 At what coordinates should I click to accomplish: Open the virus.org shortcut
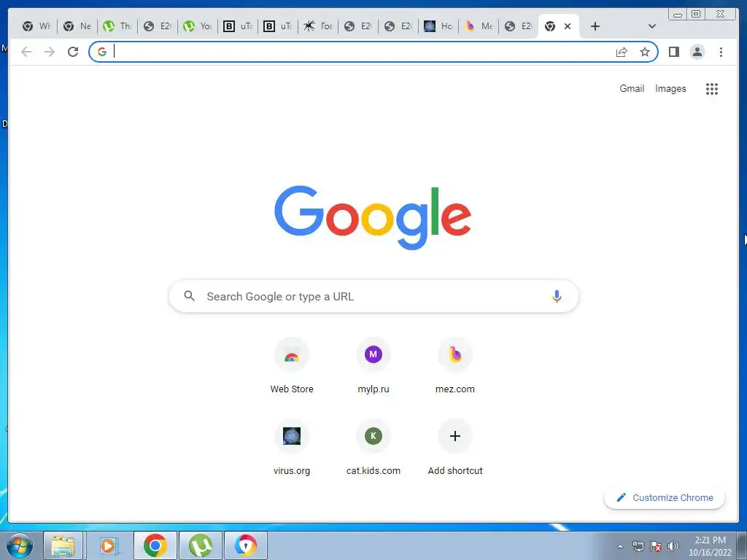[292, 448]
